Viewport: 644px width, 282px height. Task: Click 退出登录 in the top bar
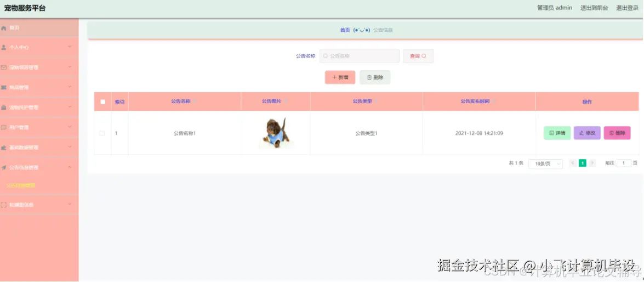627,8
